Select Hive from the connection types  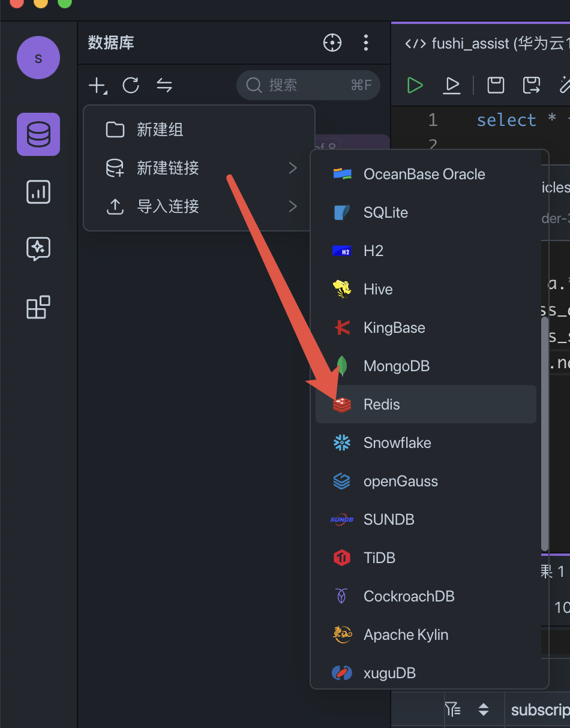tap(426, 289)
